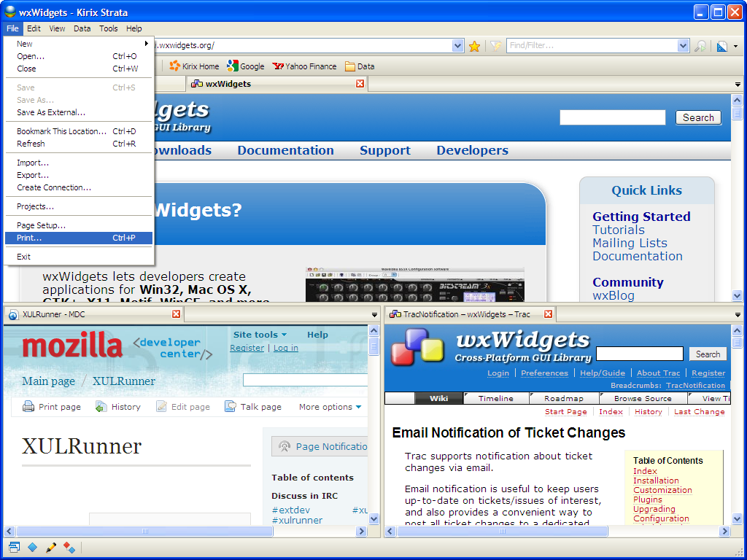Click the Print page icon on Mozilla page
Image resolution: width=747 pixels, height=560 pixels.
[28, 407]
